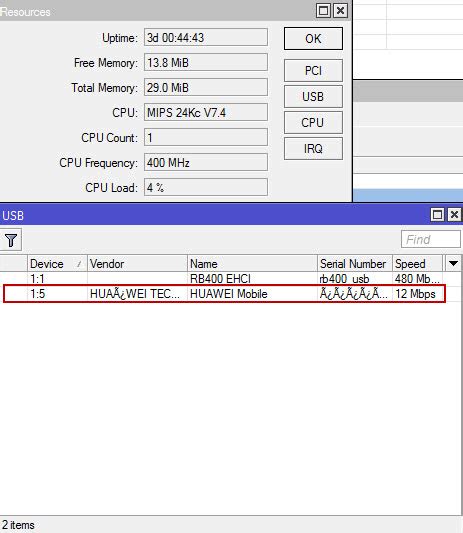The height and width of the screenshot is (533, 463).
Task: Open the filter icon in USB window
Action: click(x=11, y=240)
